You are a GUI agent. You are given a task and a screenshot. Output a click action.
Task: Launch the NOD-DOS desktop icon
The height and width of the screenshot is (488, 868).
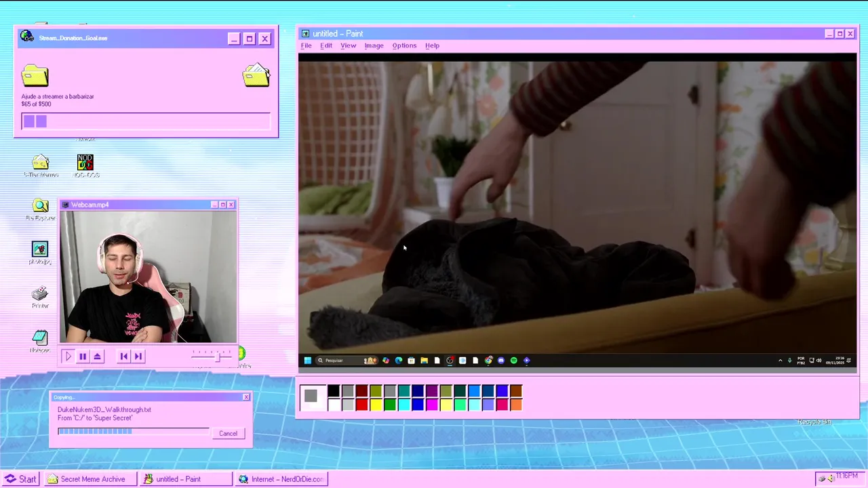85,166
